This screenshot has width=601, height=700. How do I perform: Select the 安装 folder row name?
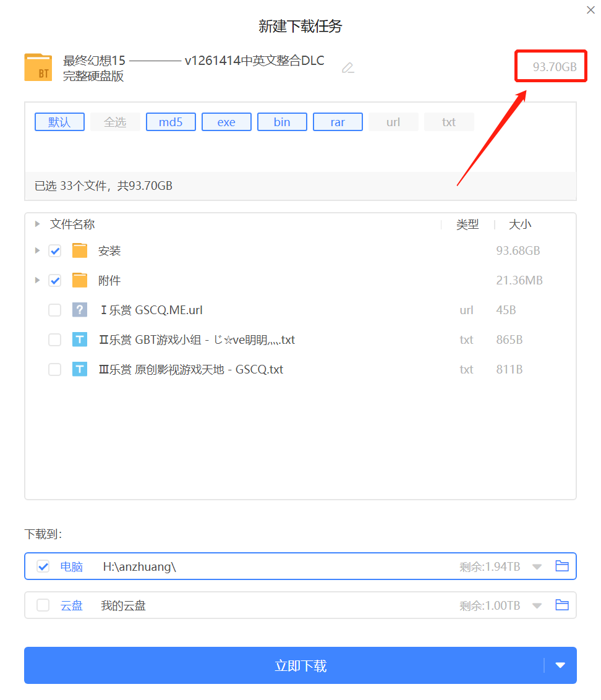coord(109,251)
